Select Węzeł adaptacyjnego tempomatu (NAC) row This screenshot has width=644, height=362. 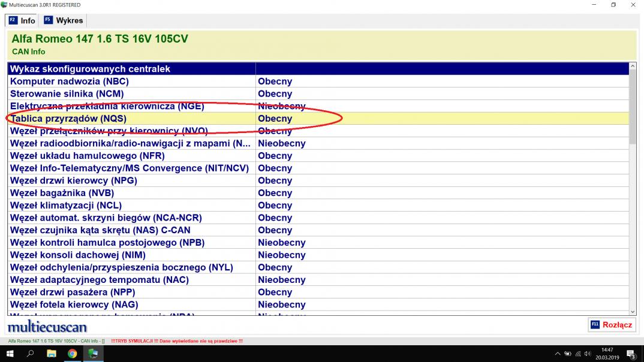[x=318, y=279]
